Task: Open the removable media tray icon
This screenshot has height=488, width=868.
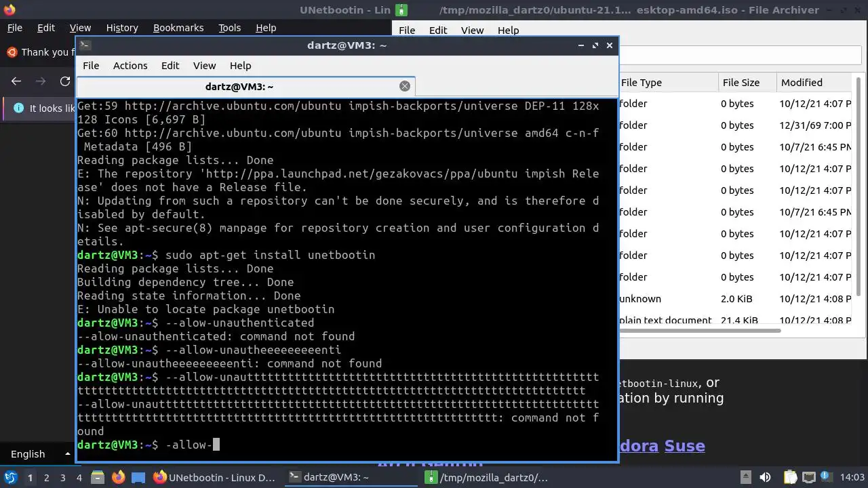Action: click(745, 477)
